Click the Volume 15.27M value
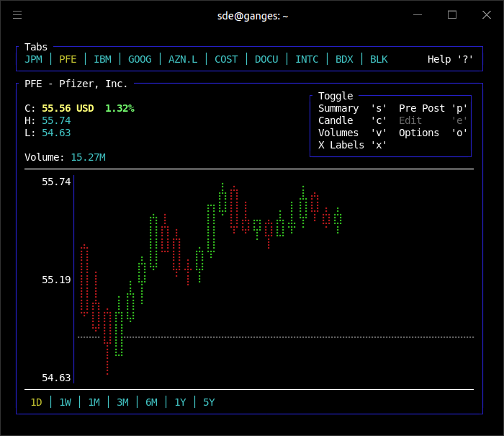Viewport: 504px width, 436px height. click(88, 157)
